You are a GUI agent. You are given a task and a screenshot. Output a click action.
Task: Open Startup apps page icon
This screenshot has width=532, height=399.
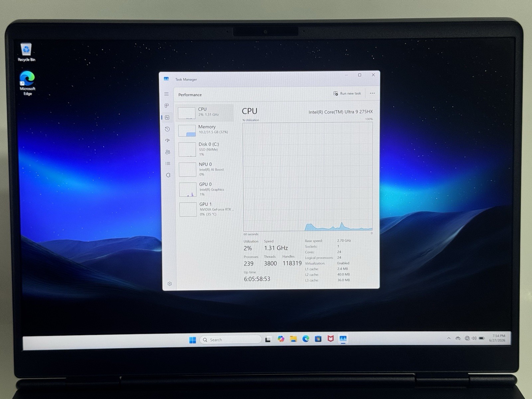coord(168,141)
